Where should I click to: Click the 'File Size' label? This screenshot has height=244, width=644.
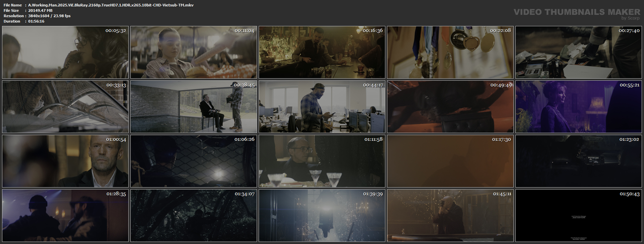click(11, 10)
